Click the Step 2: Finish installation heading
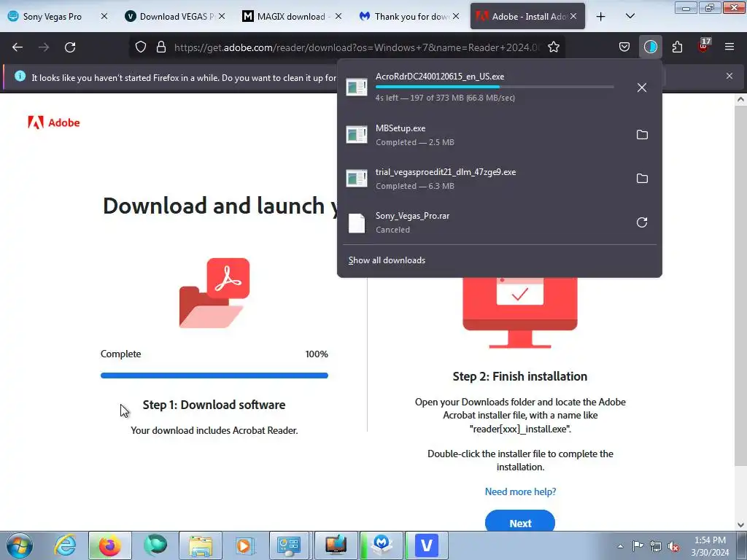The image size is (747, 560). pos(519,376)
